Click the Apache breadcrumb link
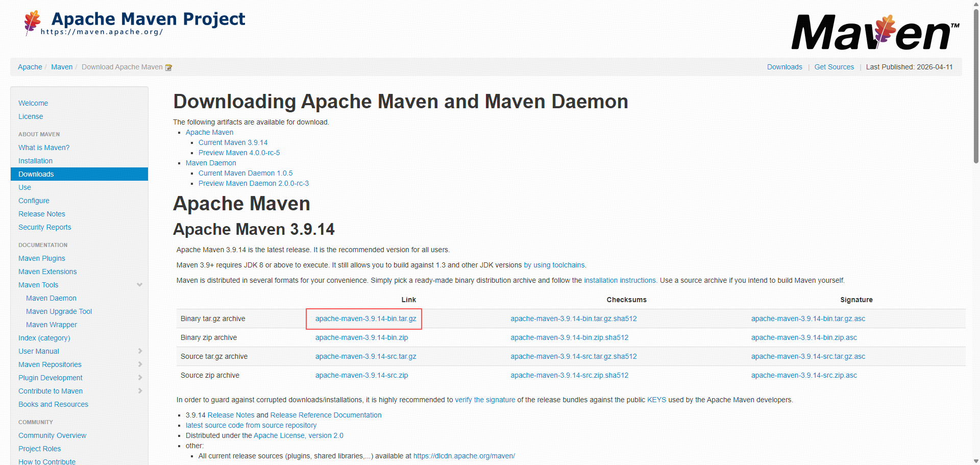The width and height of the screenshot is (980, 465). (x=30, y=67)
